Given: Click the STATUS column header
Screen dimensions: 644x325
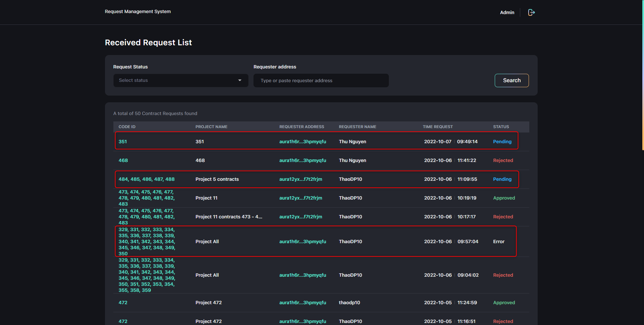Looking at the screenshot, I should click(x=501, y=126).
